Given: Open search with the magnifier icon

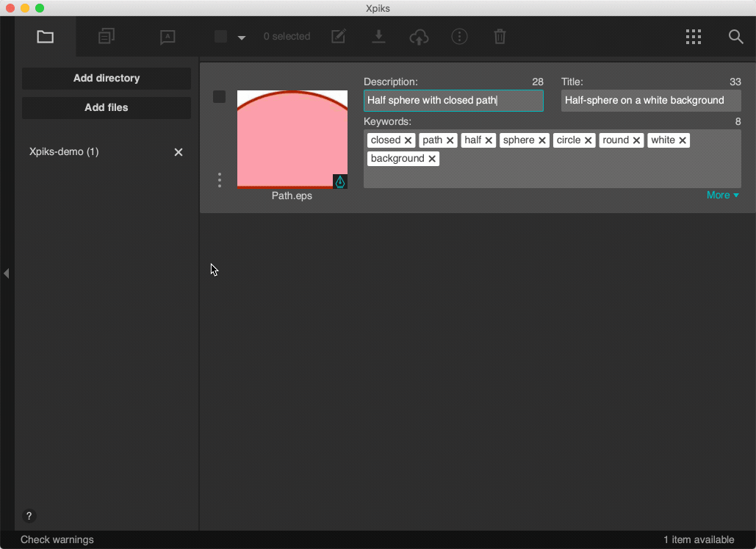Looking at the screenshot, I should tap(735, 36).
